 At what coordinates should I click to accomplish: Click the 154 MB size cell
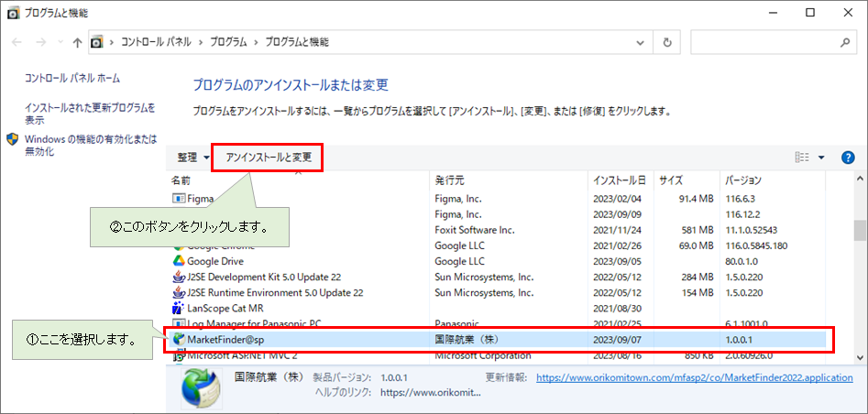coord(699,292)
